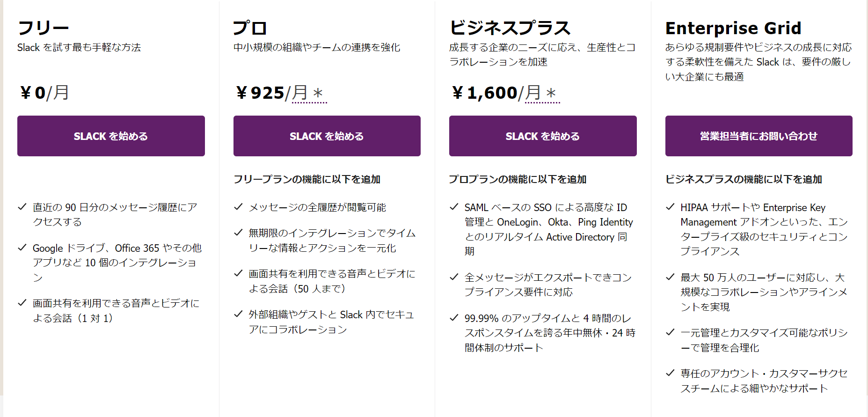Screen dimensions: 868x417
Task: Select the プロ plan heading
Action: coord(249,27)
